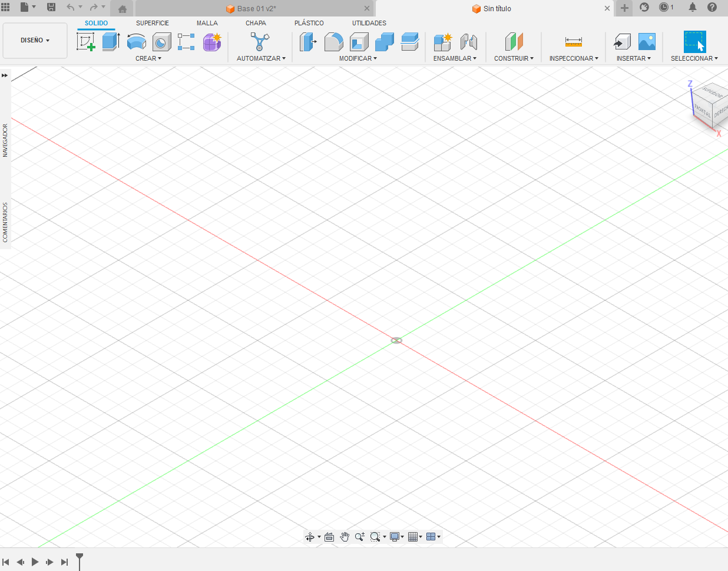Select the Offset Face tool

click(410, 42)
